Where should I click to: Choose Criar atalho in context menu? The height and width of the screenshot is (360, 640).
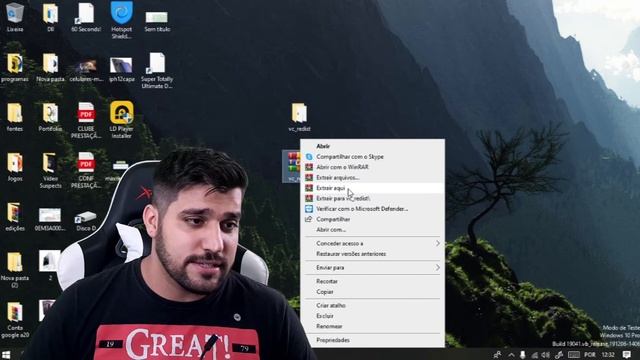click(x=373, y=305)
